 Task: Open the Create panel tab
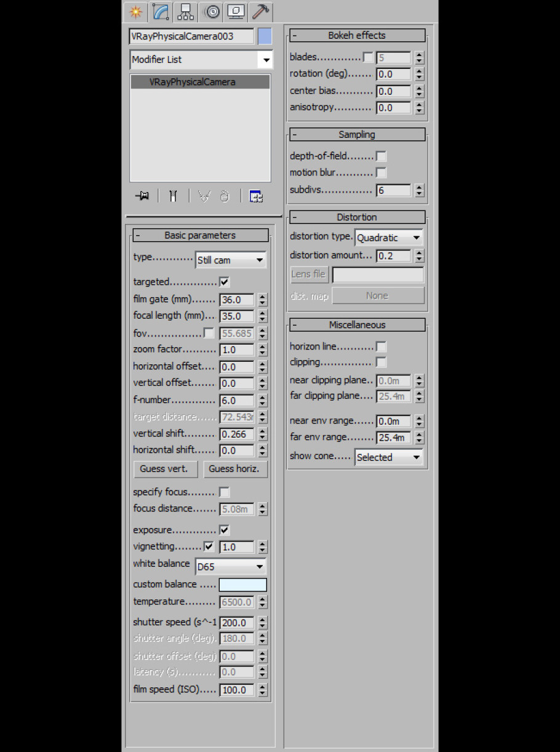coord(135,12)
